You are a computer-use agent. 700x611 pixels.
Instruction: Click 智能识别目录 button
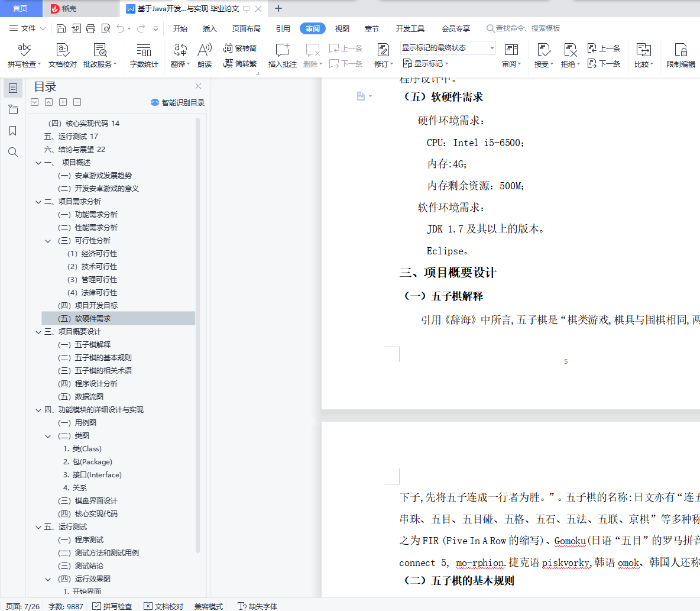tap(178, 103)
